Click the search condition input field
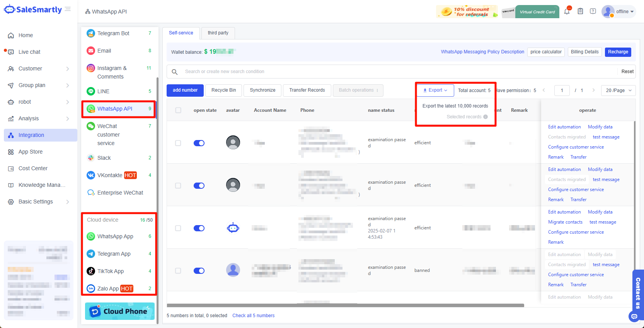Image resolution: width=644 pixels, height=328 pixels. [400, 72]
